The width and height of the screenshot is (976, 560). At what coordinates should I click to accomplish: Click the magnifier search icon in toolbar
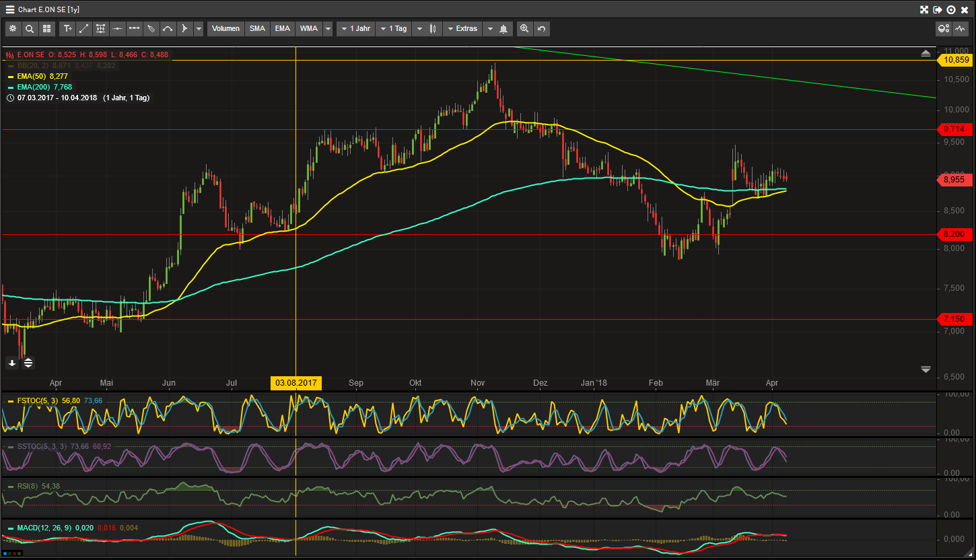(x=30, y=29)
